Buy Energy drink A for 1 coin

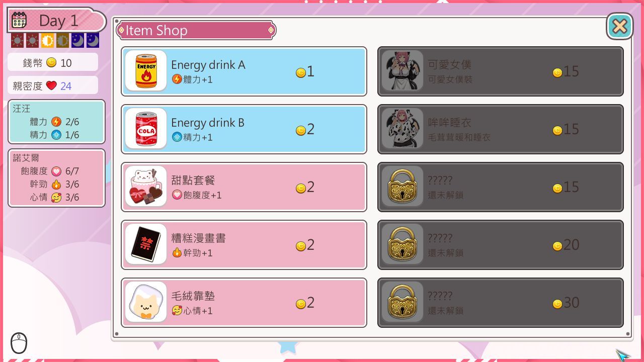pos(244,71)
